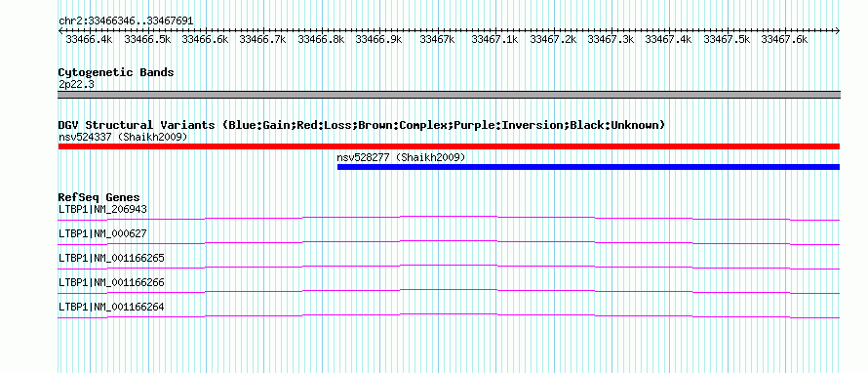
Task: Open the LTBP1|NM_001166266 transcript label
Action: tap(111, 282)
